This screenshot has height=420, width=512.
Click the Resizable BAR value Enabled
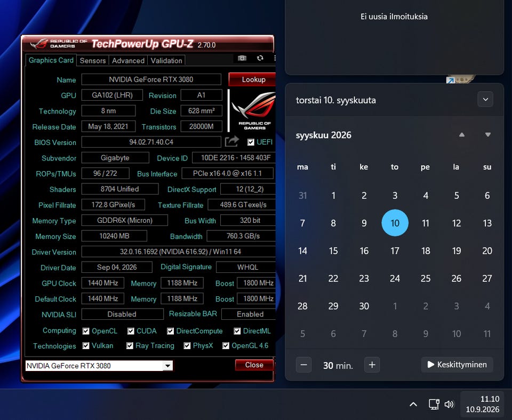point(249,314)
